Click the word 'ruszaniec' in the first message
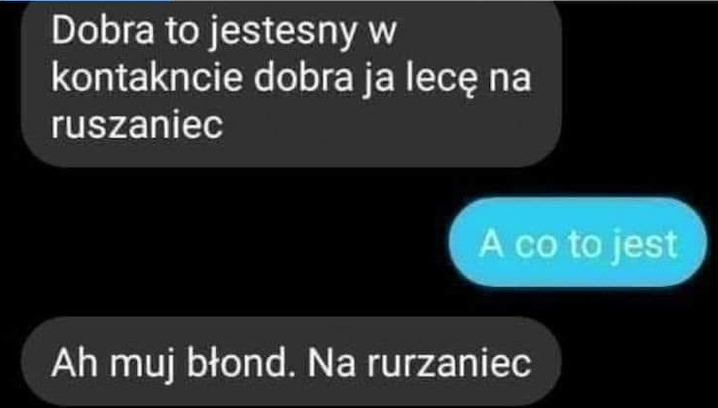718x408 pixels. [136, 125]
